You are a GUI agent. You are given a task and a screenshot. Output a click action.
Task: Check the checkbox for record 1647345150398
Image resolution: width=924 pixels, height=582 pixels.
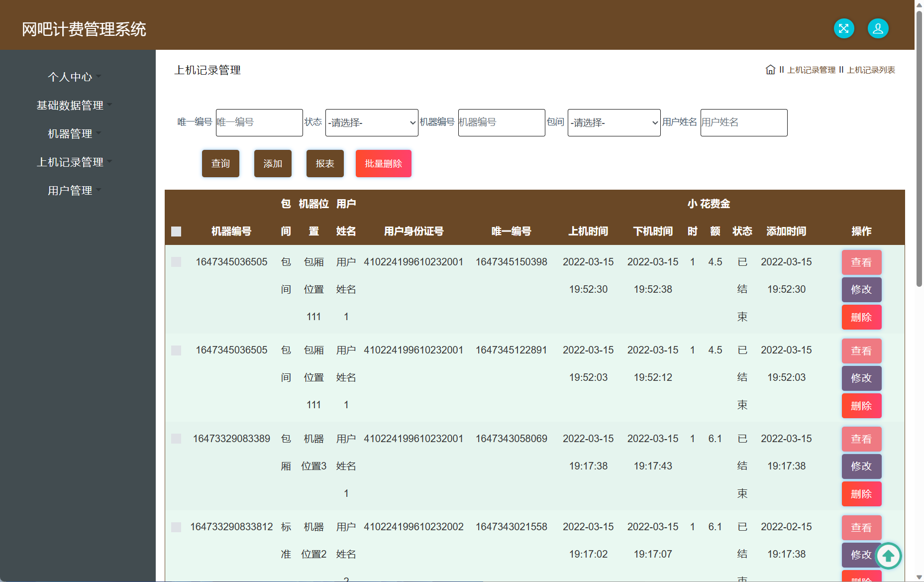176,261
